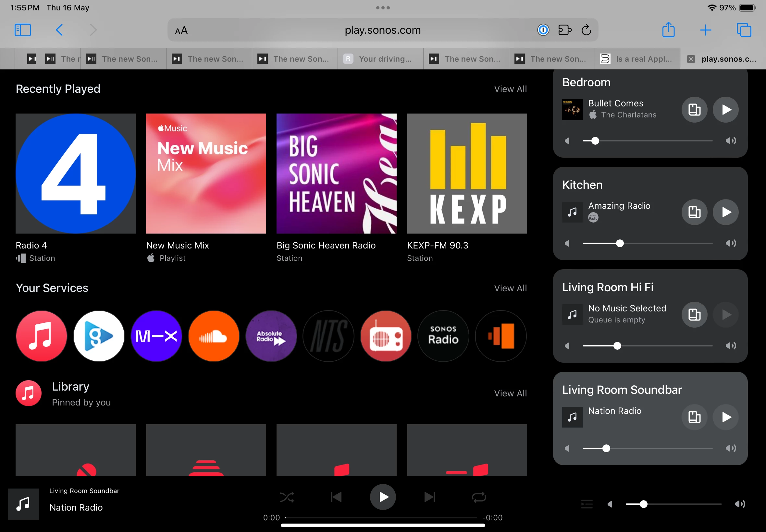Open Living Room Soundbar group button
766x532 pixels.
click(x=694, y=417)
